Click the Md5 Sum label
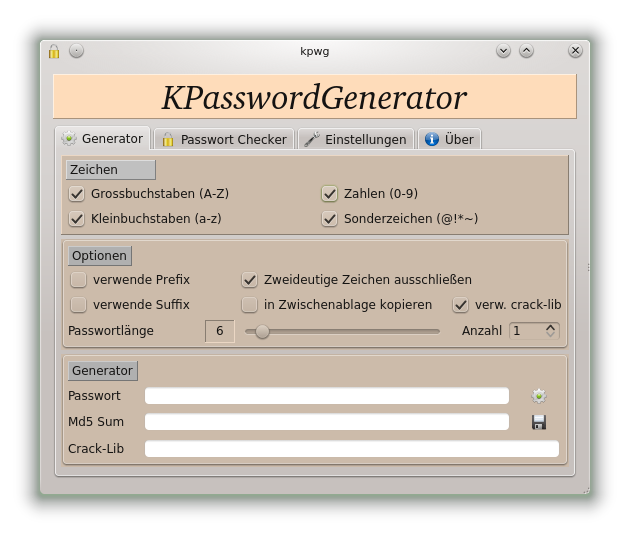This screenshot has height=534, width=630. pos(96,421)
